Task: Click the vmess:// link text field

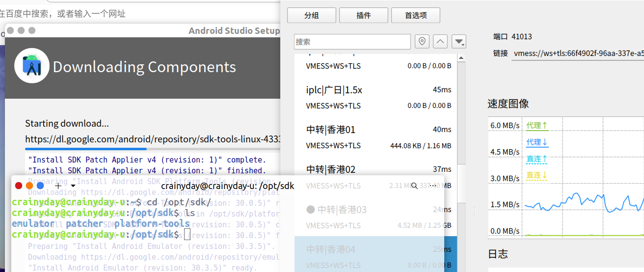Action: pos(578,53)
